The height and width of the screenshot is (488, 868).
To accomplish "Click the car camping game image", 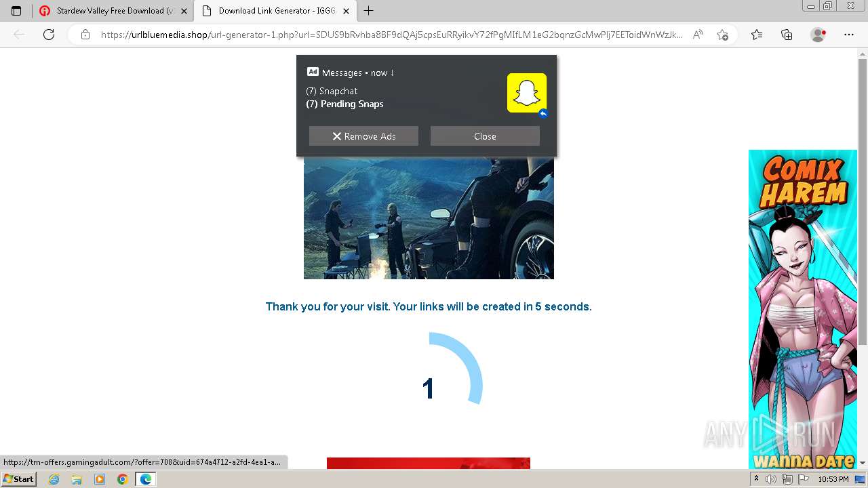I will tap(429, 218).
